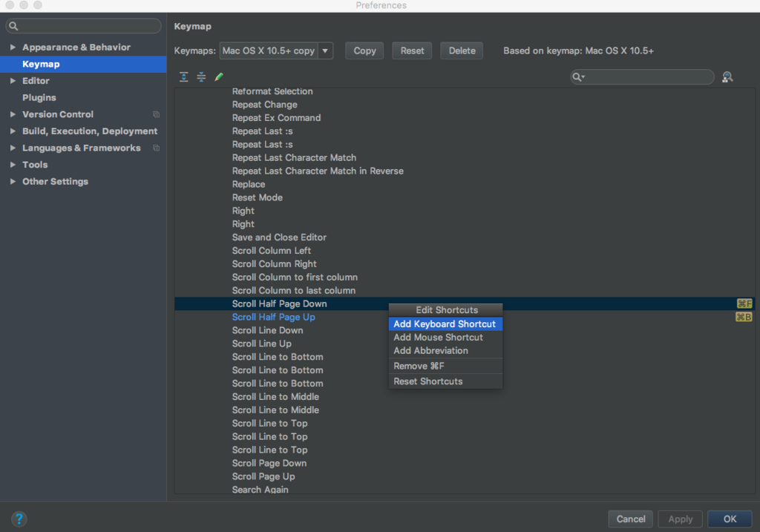
Task: Expand the Other Settings section
Action: 13,182
